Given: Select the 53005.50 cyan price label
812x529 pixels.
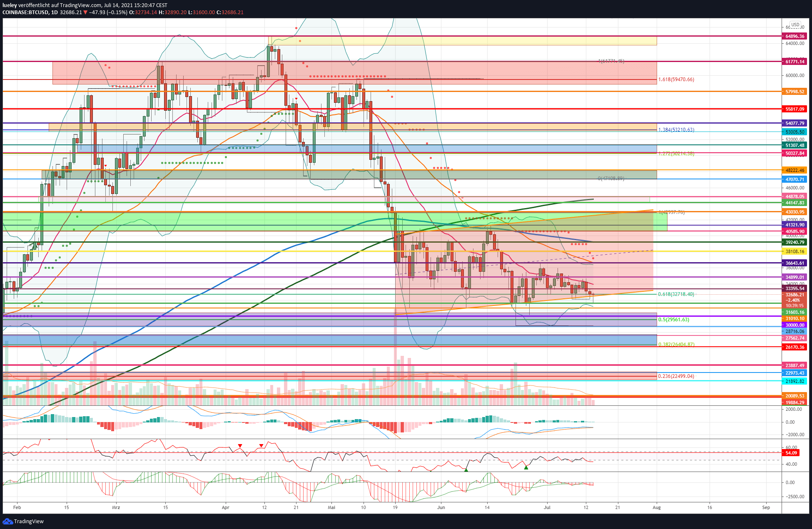Looking at the screenshot, I should click(795, 132).
